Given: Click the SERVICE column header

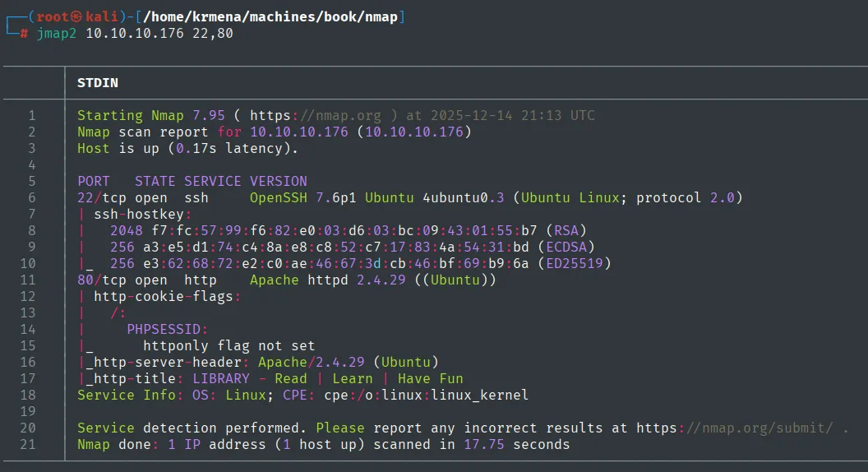Looking at the screenshot, I should coord(213,181).
